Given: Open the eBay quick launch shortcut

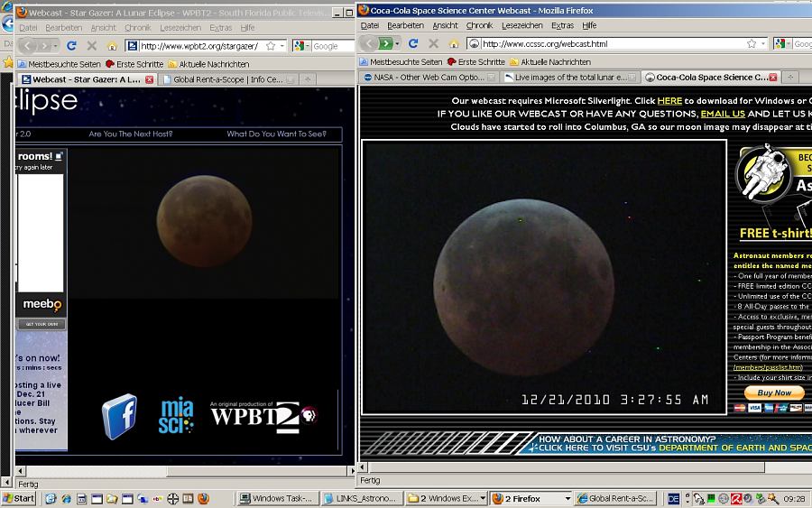Looking at the screenshot, I should coord(157,499).
